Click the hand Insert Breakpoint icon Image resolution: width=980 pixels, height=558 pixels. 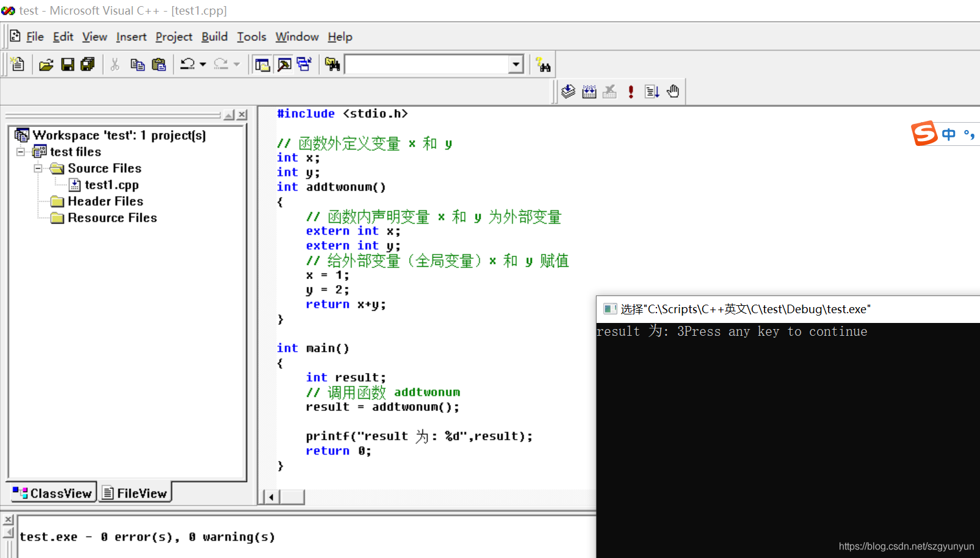[x=673, y=92]
